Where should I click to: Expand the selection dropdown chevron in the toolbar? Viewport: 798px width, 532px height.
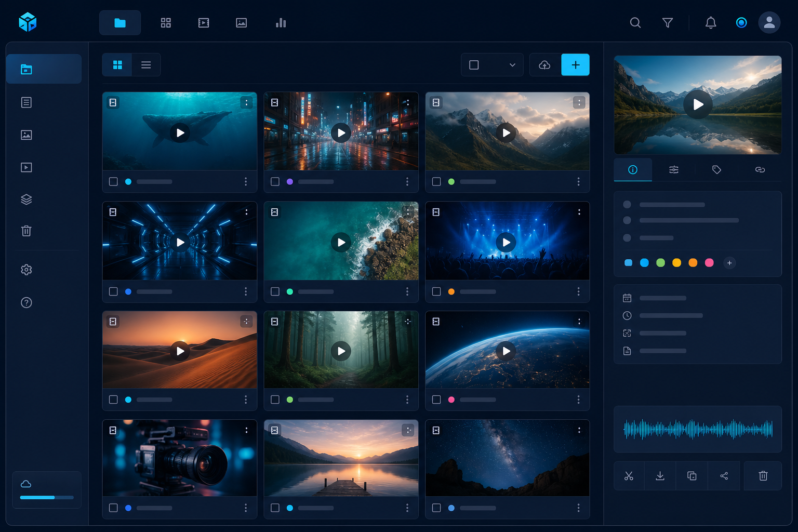click(x=512, y=65)
